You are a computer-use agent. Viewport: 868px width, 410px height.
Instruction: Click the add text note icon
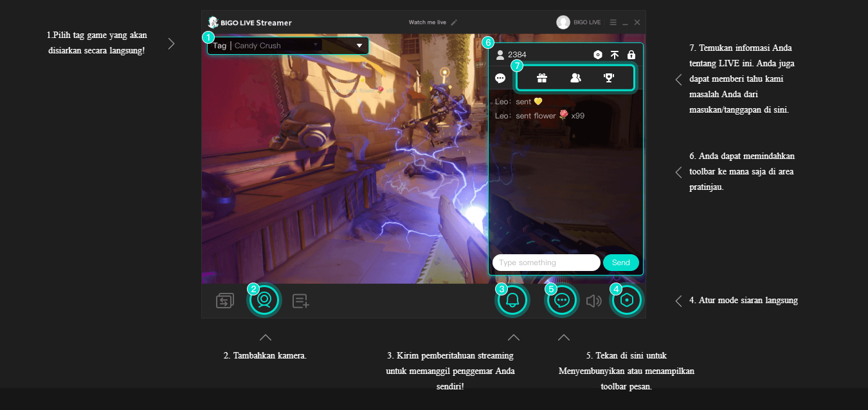coord(301,301)
